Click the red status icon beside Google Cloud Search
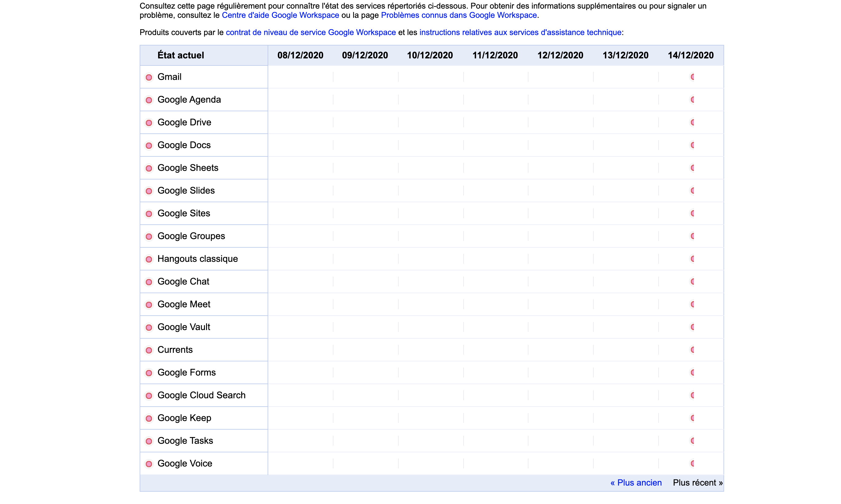841x504 pixels. 149,396
